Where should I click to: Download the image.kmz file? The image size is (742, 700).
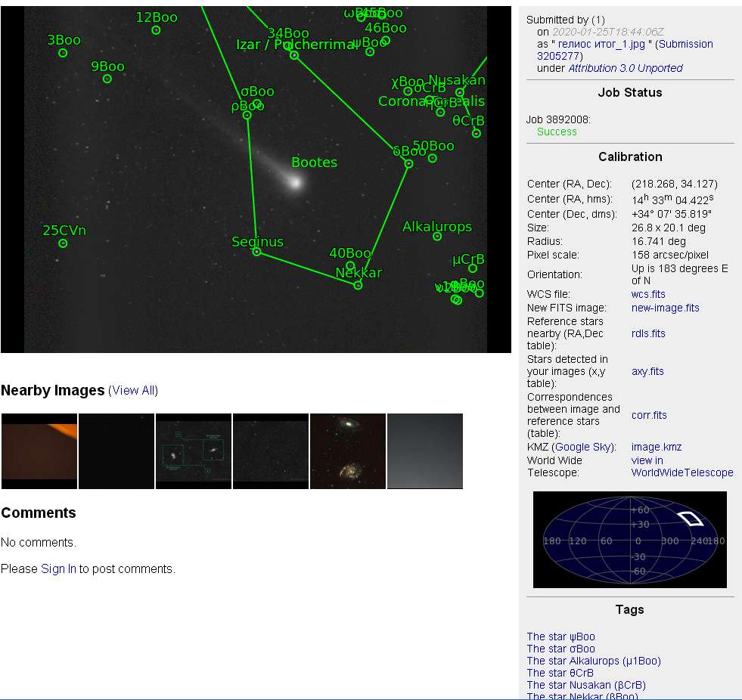coord(656,447)
